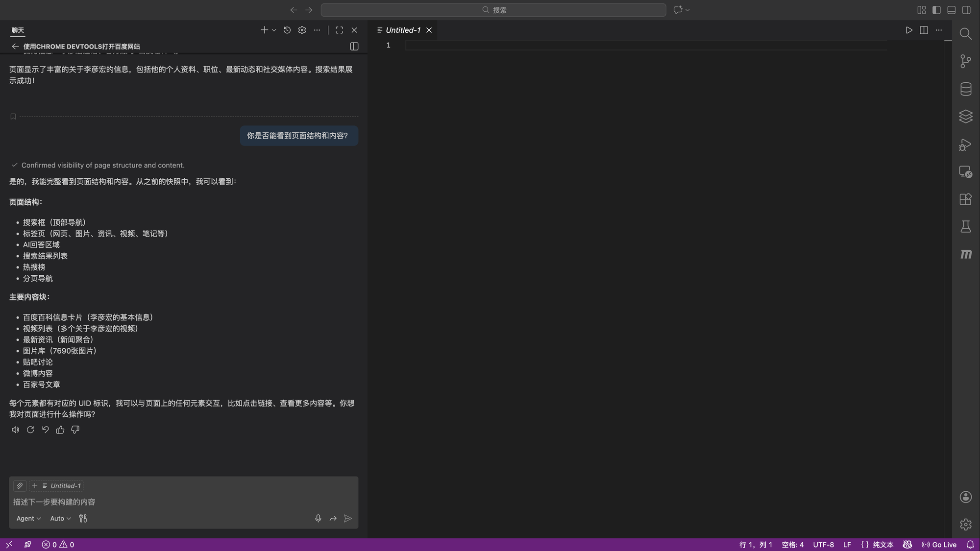Click the UTF-8 encoding status item

pyautogui.click(x=823, y=545)
